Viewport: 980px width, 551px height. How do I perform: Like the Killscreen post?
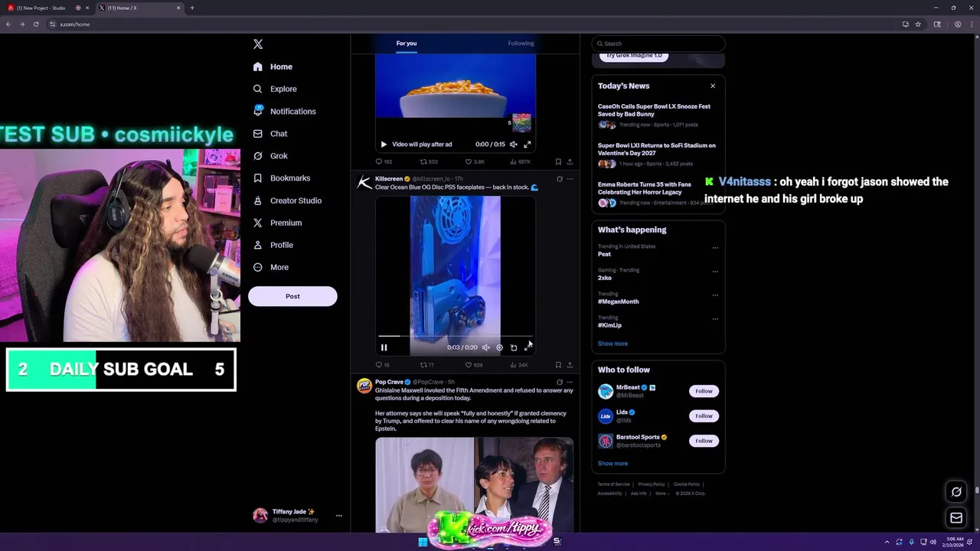pyautogui.click(x=474, y=365)
